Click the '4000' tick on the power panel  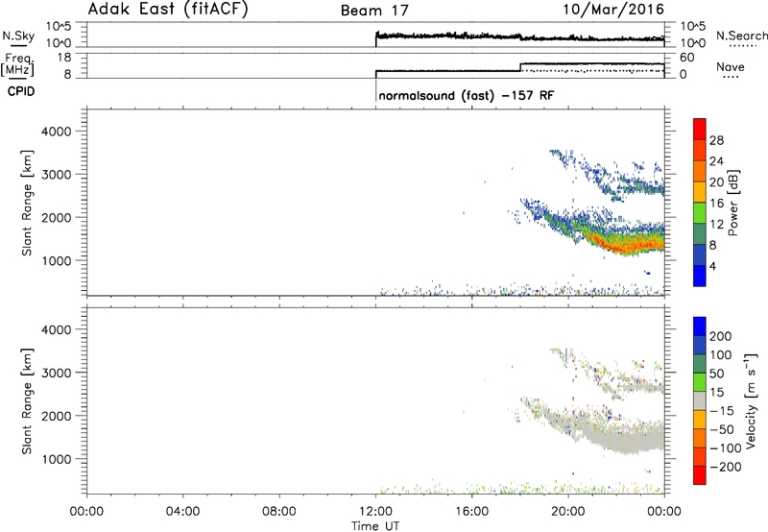(57, 132)
